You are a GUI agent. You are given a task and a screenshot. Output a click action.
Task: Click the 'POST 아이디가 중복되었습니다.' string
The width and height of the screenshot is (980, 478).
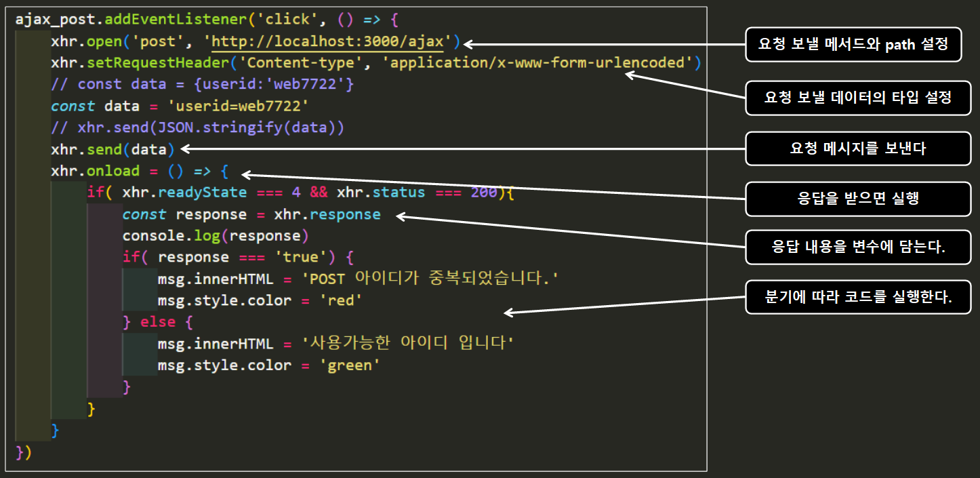430,279
